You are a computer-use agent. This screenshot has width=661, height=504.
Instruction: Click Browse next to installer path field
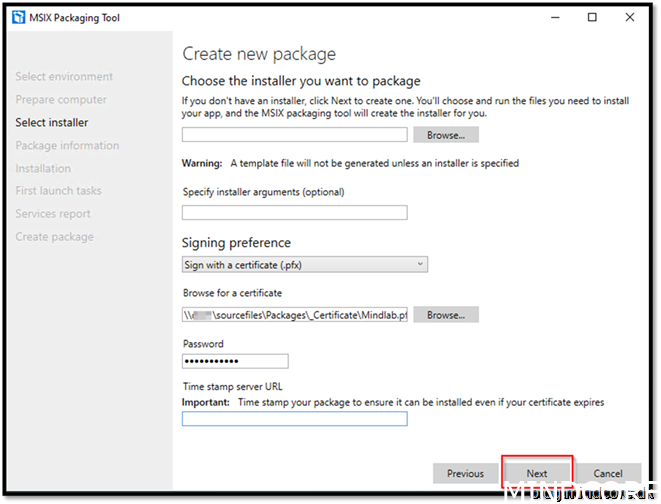pyautogui.click(x=446, y=135)
